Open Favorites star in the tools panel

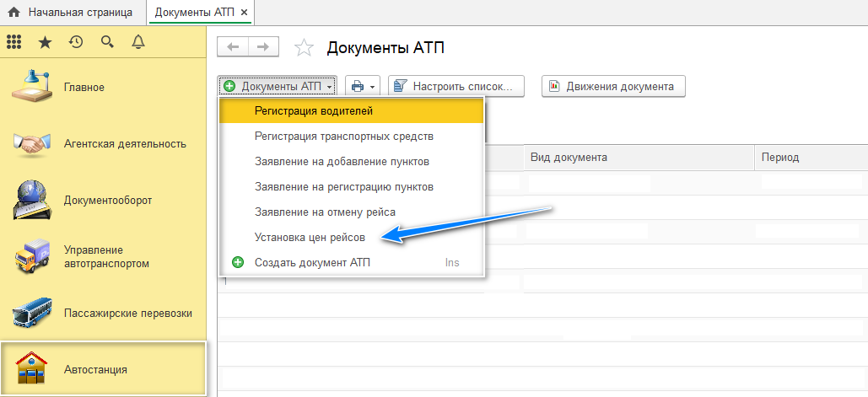click(45, 41)
